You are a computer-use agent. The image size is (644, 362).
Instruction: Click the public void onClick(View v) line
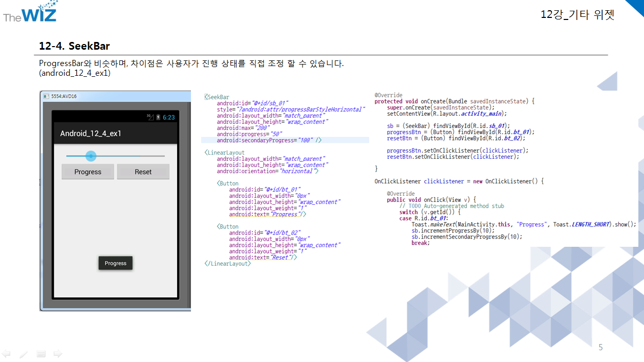coord(432,200)
